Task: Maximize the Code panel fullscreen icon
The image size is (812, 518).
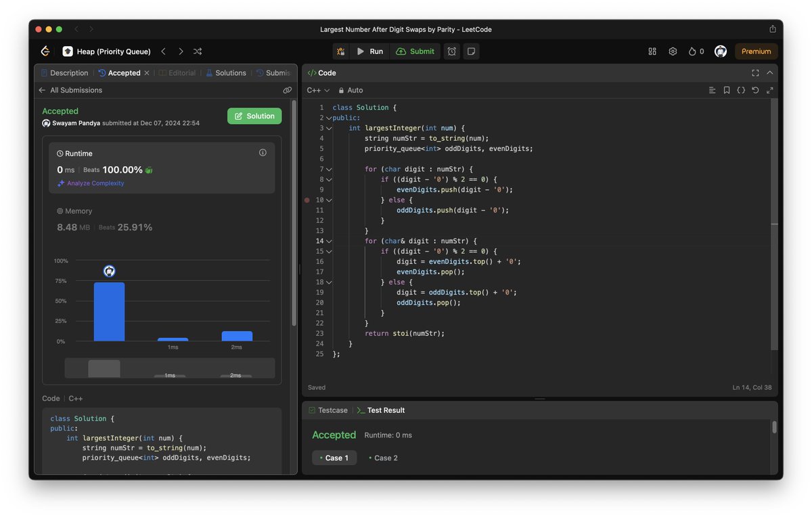Action: tap(755, 73)
